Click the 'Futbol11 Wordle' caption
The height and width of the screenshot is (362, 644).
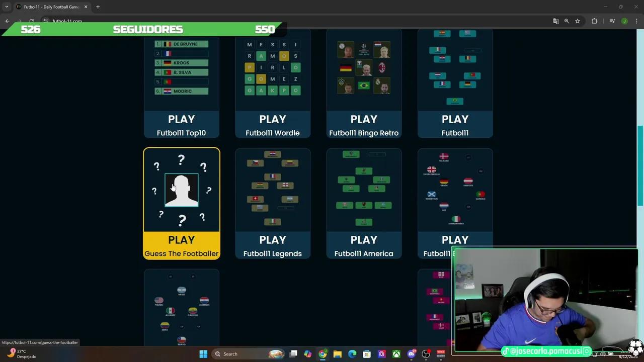273,133
